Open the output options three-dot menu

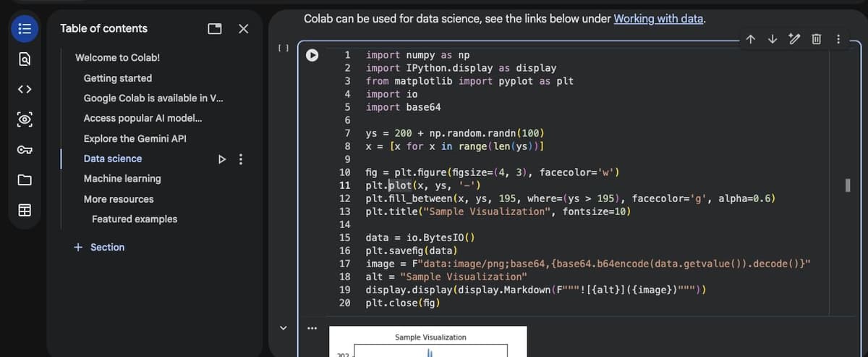click(312, 329)
